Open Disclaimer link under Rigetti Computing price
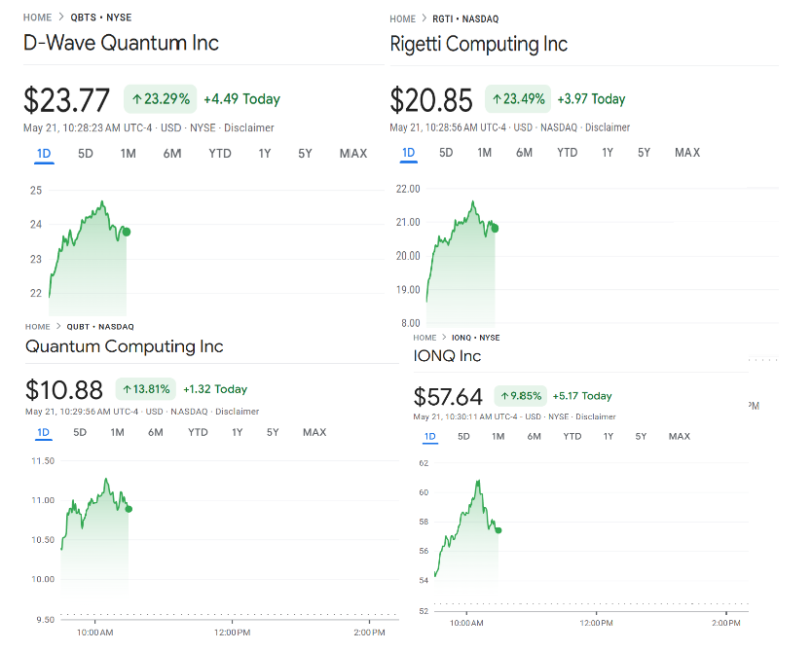 [x=608, y=127]
